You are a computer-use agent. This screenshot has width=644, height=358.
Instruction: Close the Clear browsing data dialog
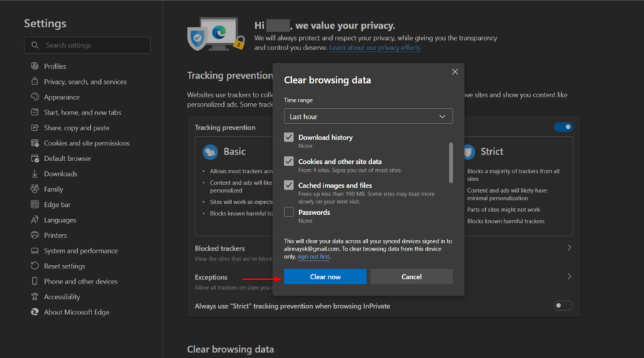click(454, 72)
